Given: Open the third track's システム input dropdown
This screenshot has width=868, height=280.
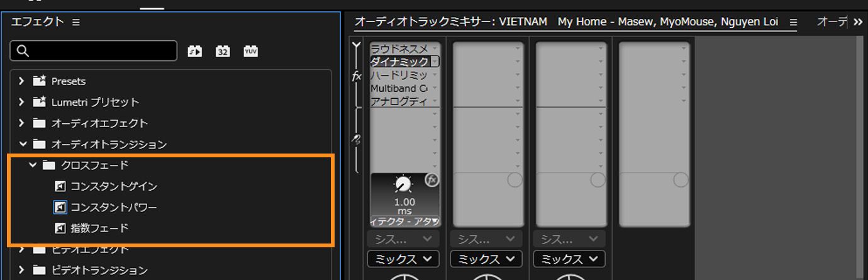Looking at the screenshot, I should (569, 239).
